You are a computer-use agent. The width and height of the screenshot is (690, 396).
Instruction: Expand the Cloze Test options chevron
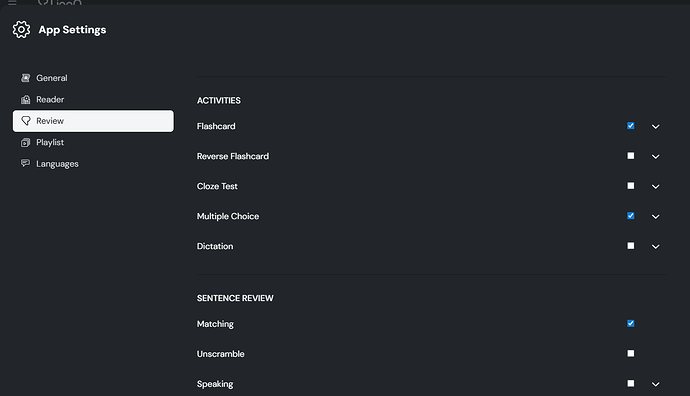655,187
